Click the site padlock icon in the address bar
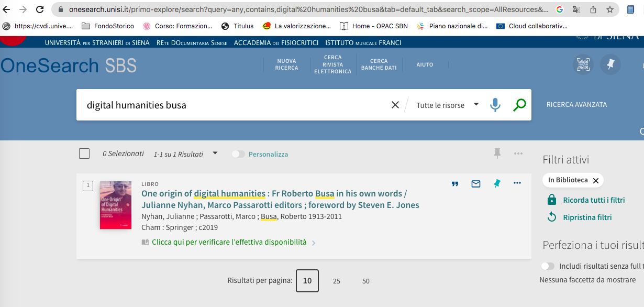The height and width of the screenshot is (307, 644). (x=61, y=9)
